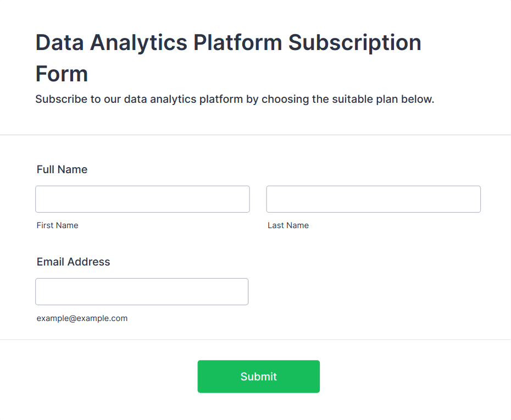Click the "Full Name" field label
The height and width of the screenshot is (420, 511).
pos(62,169)
